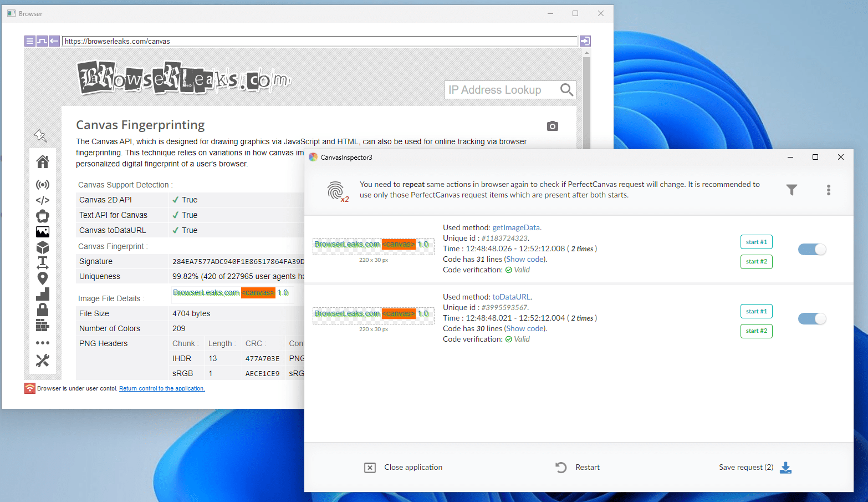Click the go button right of URL bar
Viewport: 868px width, 502px height.
[x=585, y=41]
